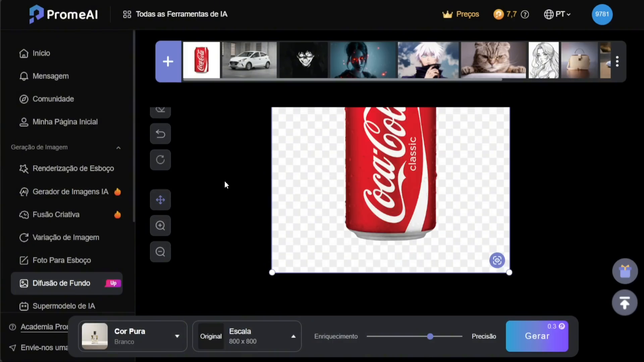
Task: Select the white-haired anime character thumbnail
Action: tap(428, 60)
